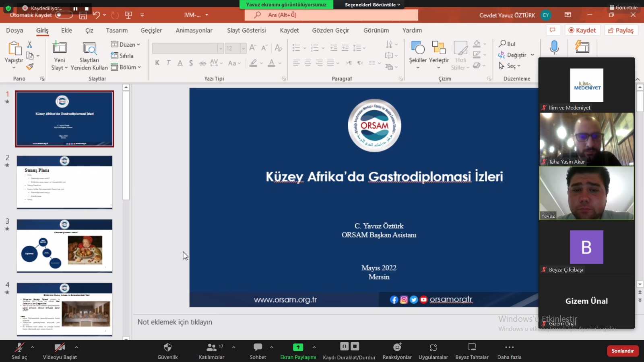Toggle AutoSave (Otomatik Kaydet) switch
The image size is (644, 362).
[x=64, y=15]
